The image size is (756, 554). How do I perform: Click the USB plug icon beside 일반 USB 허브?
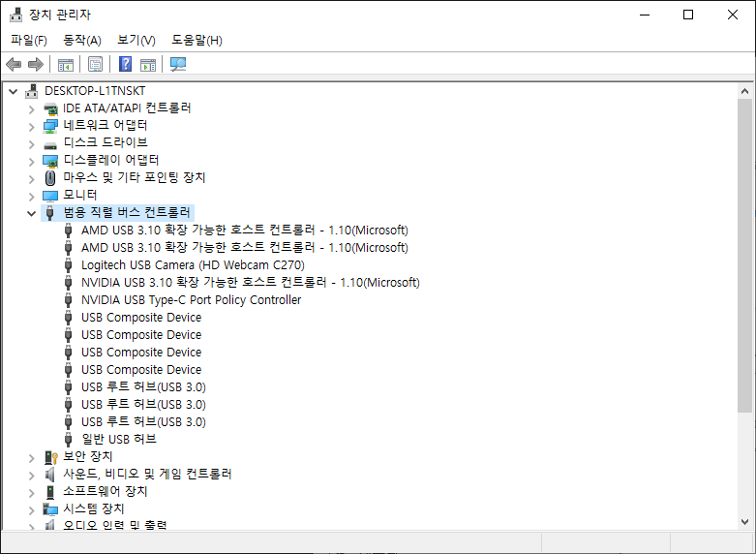tap(68, 440)
